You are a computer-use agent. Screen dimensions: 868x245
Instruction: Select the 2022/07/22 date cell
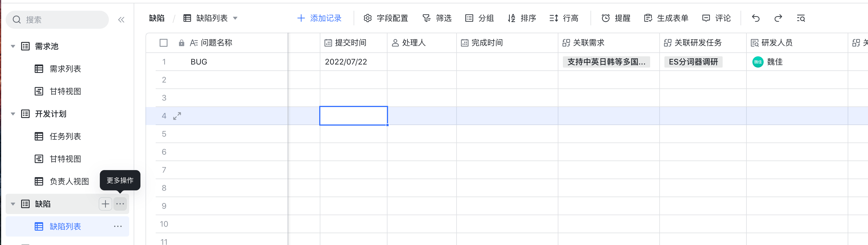[x=353, y=62]
